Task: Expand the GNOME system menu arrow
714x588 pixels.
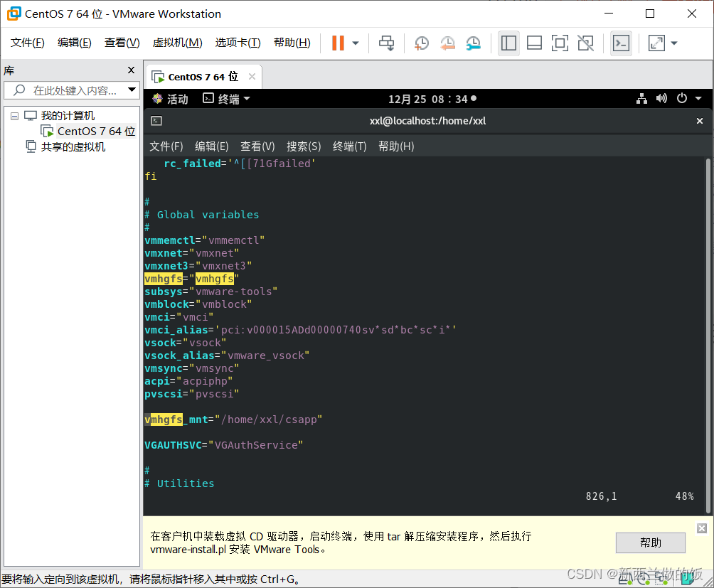Action: pyautogui.click(x=698, y=98)
